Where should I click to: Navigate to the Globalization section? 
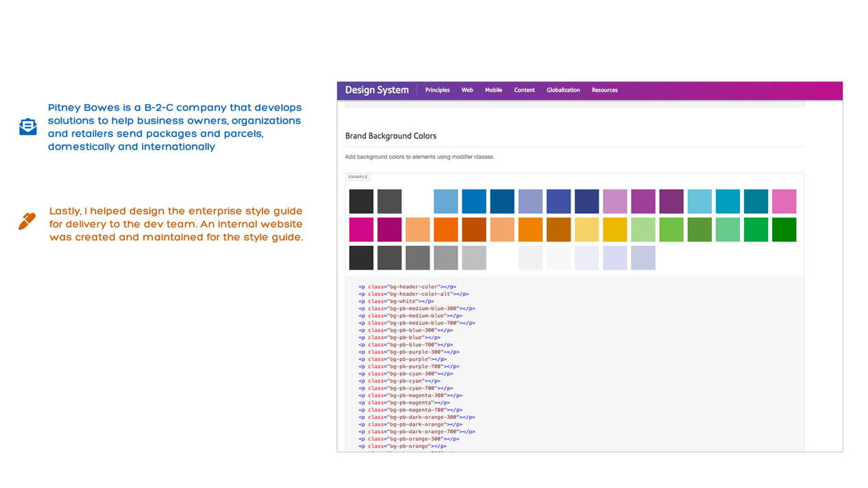(x=563, y=90)
